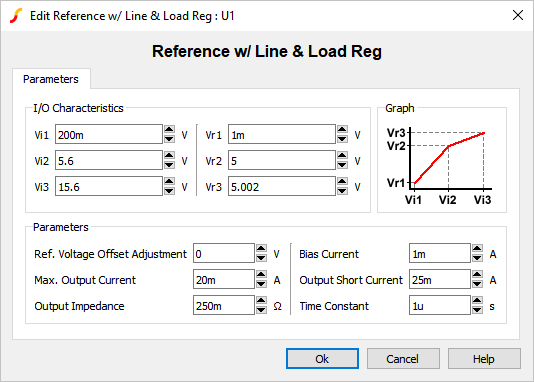The width and height of the screenshot is (534, 382).
Task: Decrease Output Impedance with down arrow
Action: (261, 310)
